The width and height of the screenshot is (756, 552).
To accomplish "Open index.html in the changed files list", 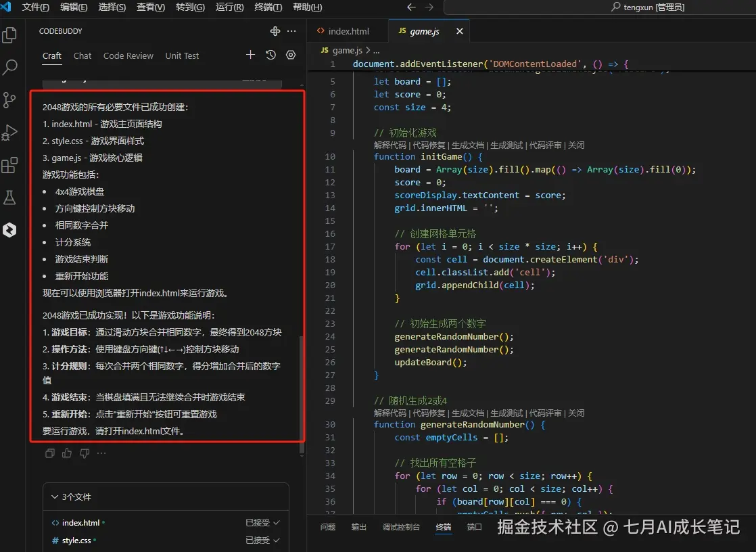I will click(x=80, y=522).
